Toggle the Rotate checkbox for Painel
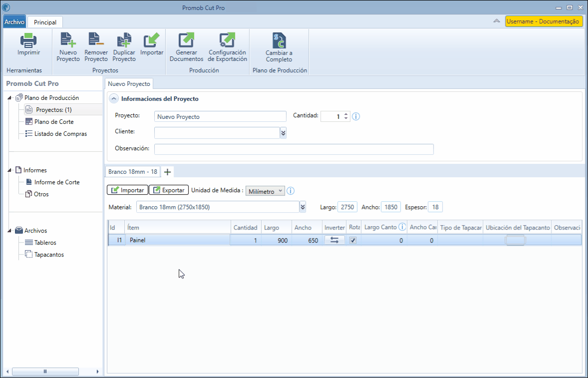Viewport: 588px width, 378px height. coord(352,240)
